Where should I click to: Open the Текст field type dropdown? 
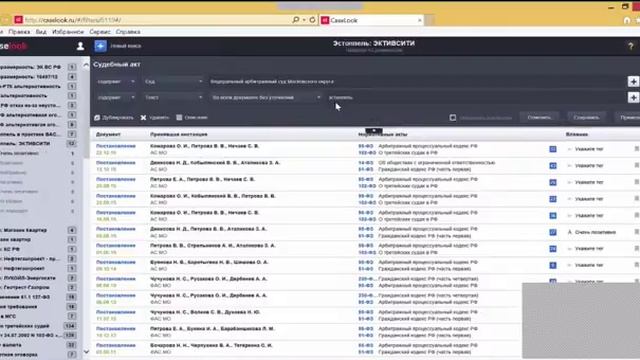point(173,98)
